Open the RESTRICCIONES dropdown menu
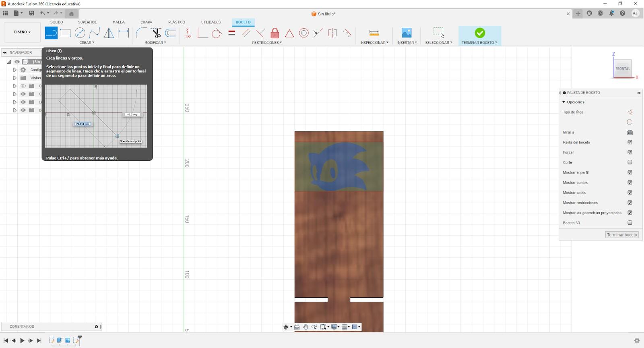The width and height of the screenshot is (644, 348). coord(267,43)
